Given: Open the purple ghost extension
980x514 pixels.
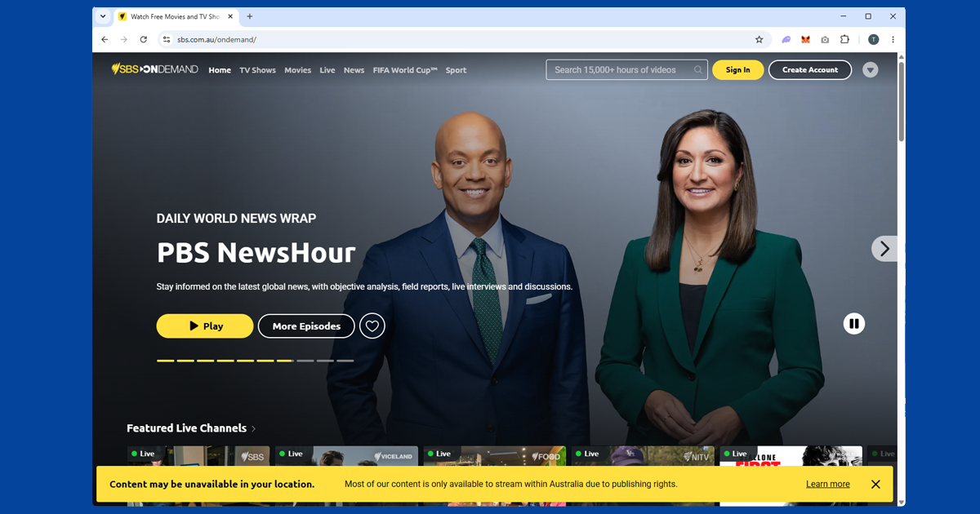Looking at the screenshot, I should (786, 39).
